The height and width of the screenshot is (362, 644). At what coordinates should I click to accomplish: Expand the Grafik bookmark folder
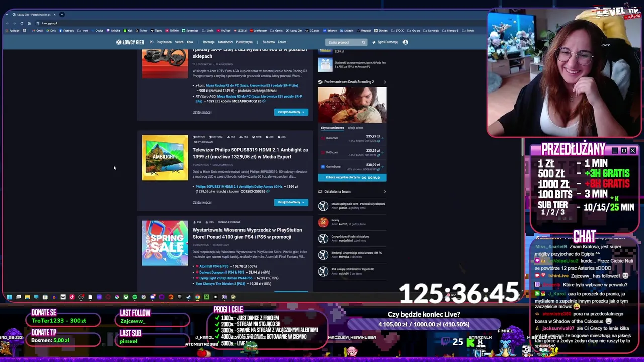208,31
